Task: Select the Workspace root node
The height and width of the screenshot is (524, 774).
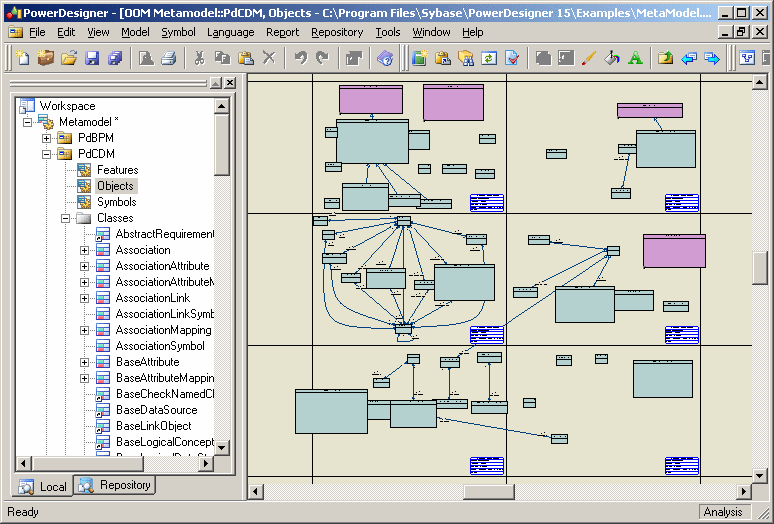Action: (67, 106)
